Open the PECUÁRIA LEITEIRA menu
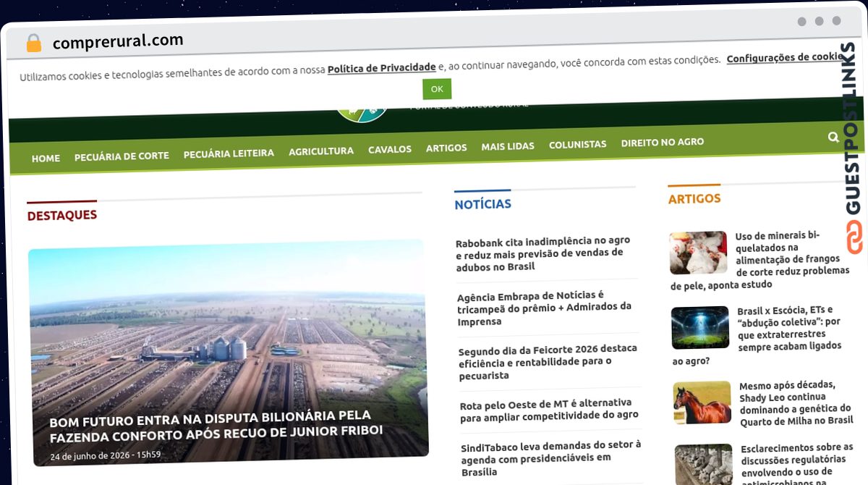 (x=229, y=153)
